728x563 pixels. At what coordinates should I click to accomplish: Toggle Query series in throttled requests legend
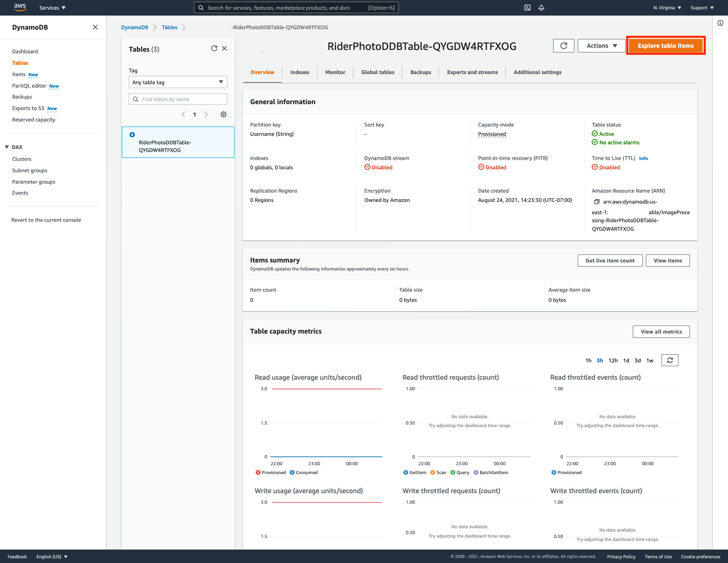coord(460,472)
